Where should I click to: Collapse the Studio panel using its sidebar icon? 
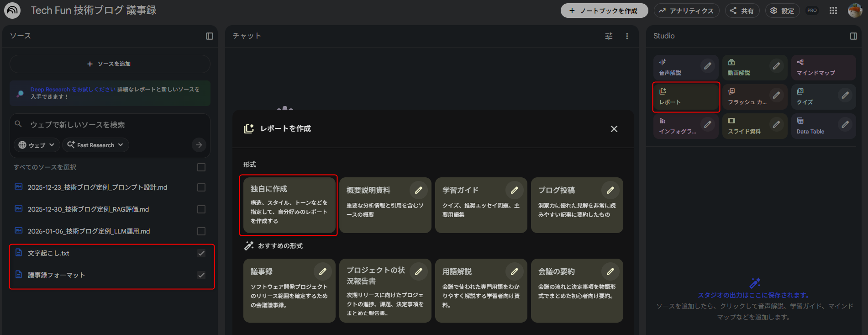[853, 36]
